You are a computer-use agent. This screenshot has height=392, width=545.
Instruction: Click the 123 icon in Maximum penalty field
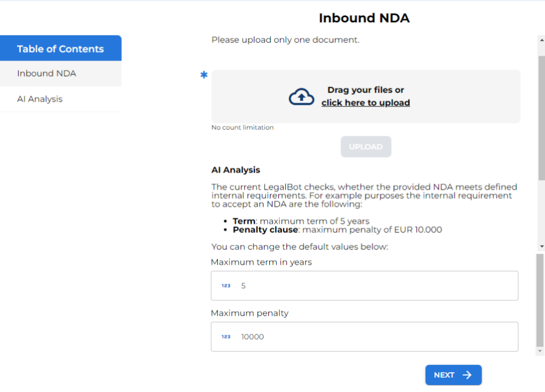pyautogui.click(x=226, y=337)
